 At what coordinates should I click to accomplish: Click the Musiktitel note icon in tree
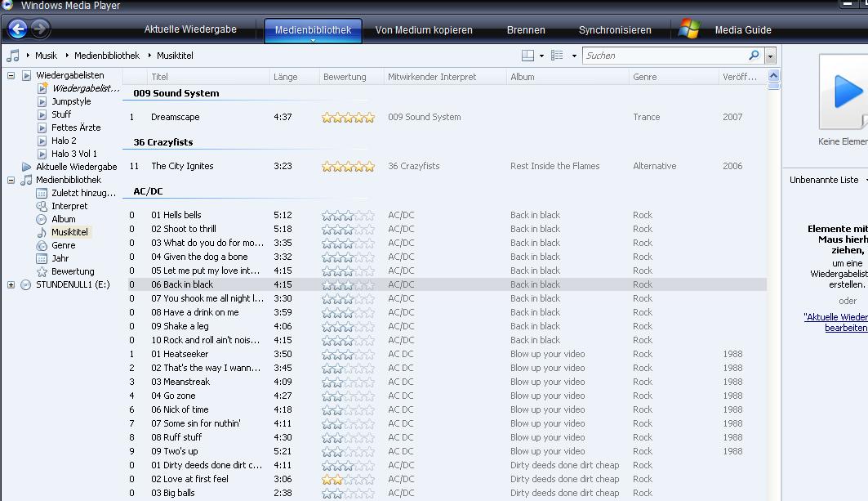tap(42, 232)
